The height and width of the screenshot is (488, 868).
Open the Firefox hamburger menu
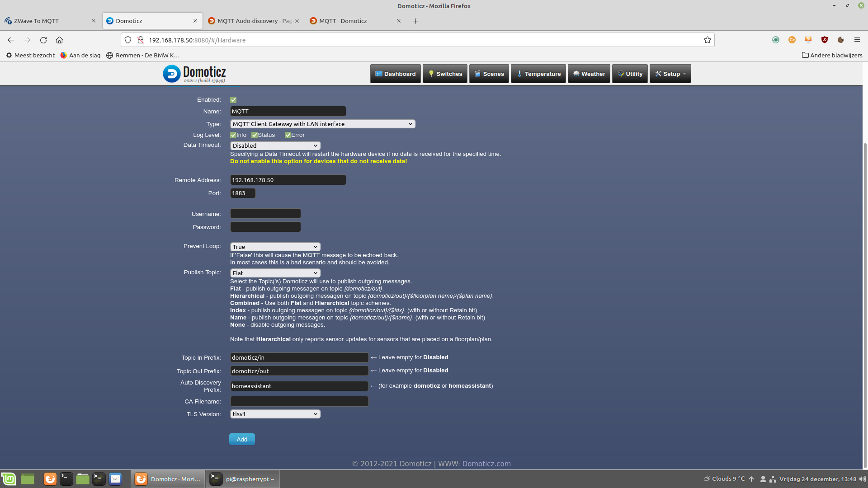[857, 40]
